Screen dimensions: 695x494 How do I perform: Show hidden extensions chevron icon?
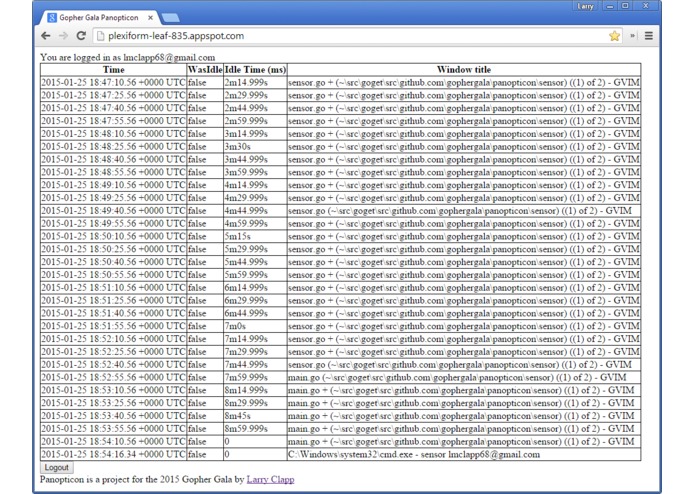tap(633, 36)
